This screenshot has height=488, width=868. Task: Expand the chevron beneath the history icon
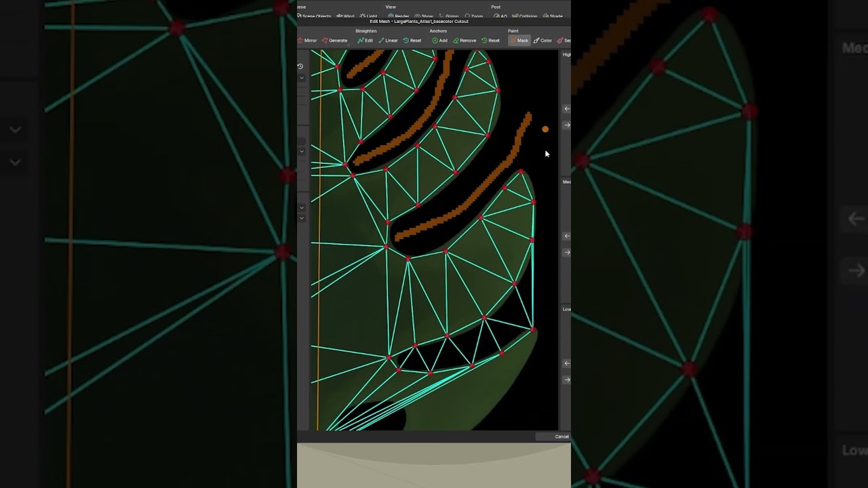click(302, 78)
